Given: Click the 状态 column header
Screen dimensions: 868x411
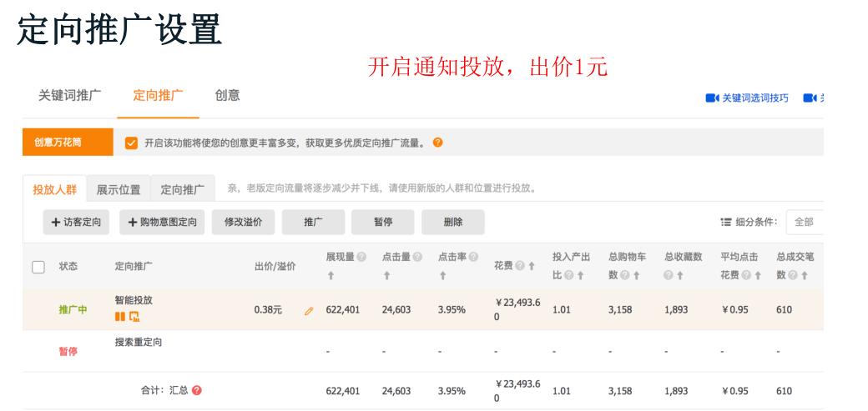Looking at the screenshot, I should [x=68, y=266].
